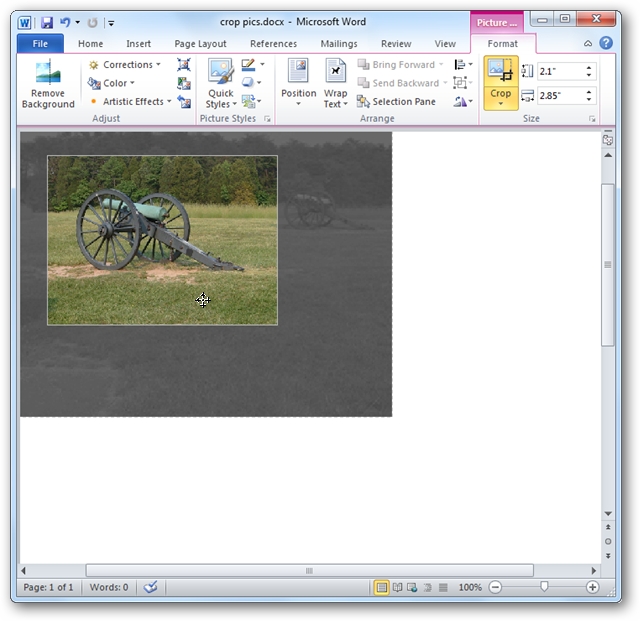
Task: Open the Selection Pane
Action: tap(396, 102)
